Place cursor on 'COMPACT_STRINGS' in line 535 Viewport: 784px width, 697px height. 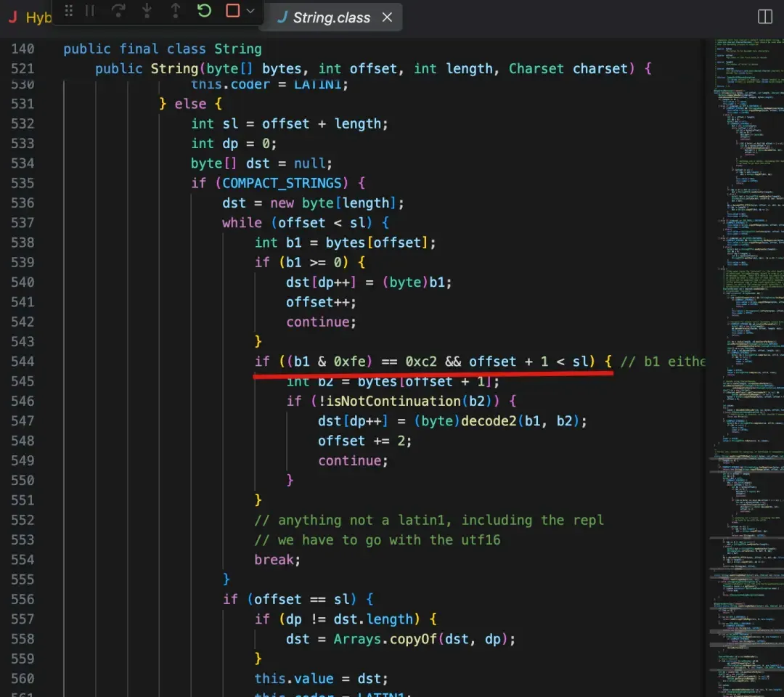click(282, 184)
